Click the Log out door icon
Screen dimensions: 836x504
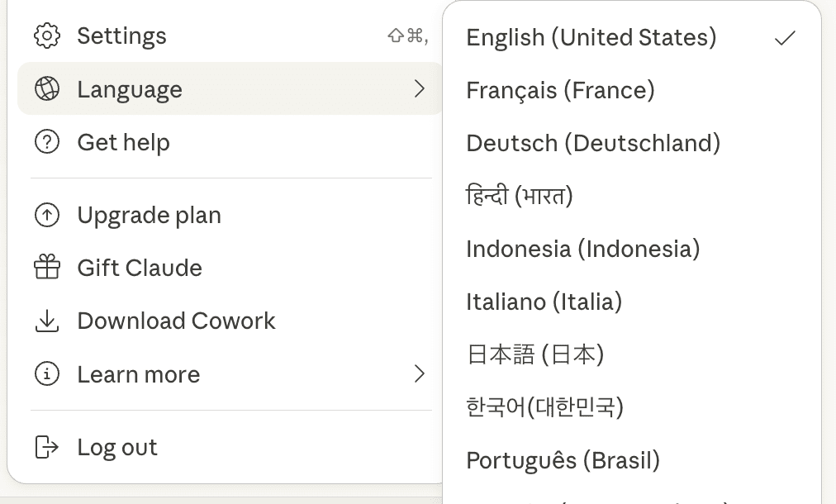47,447
